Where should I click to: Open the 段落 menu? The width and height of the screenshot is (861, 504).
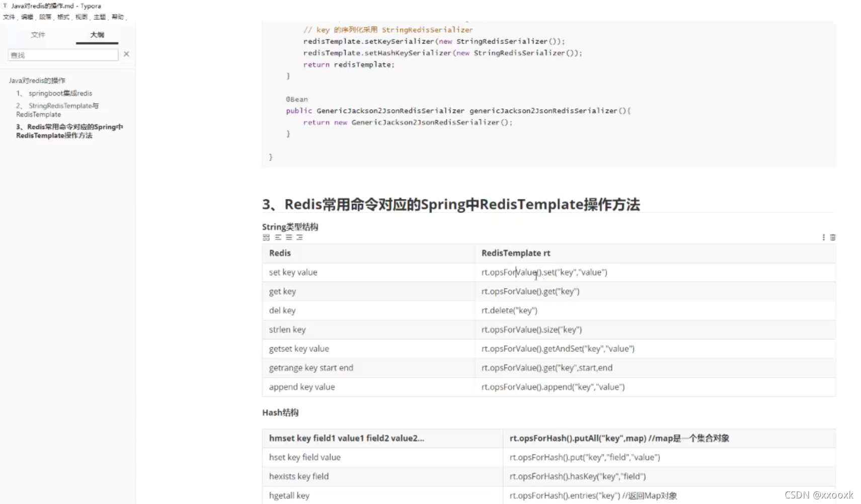[x=45, y=17]
